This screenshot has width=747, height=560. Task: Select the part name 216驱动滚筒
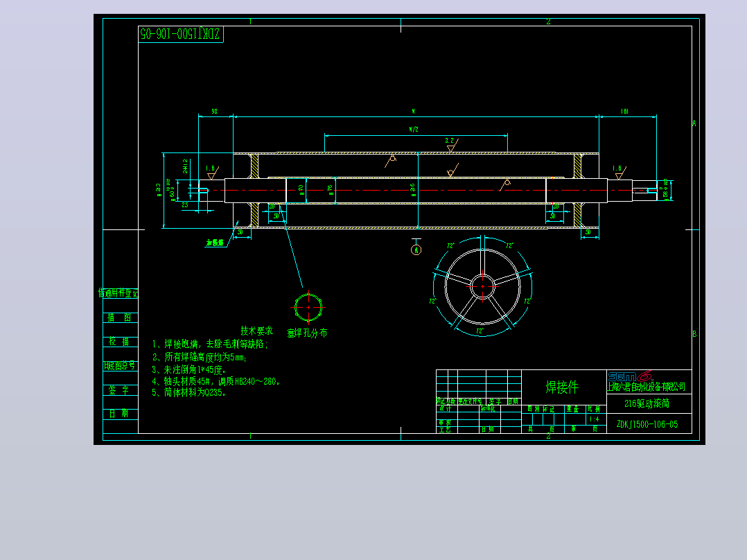pyautogui.click(x=647, y=403)
